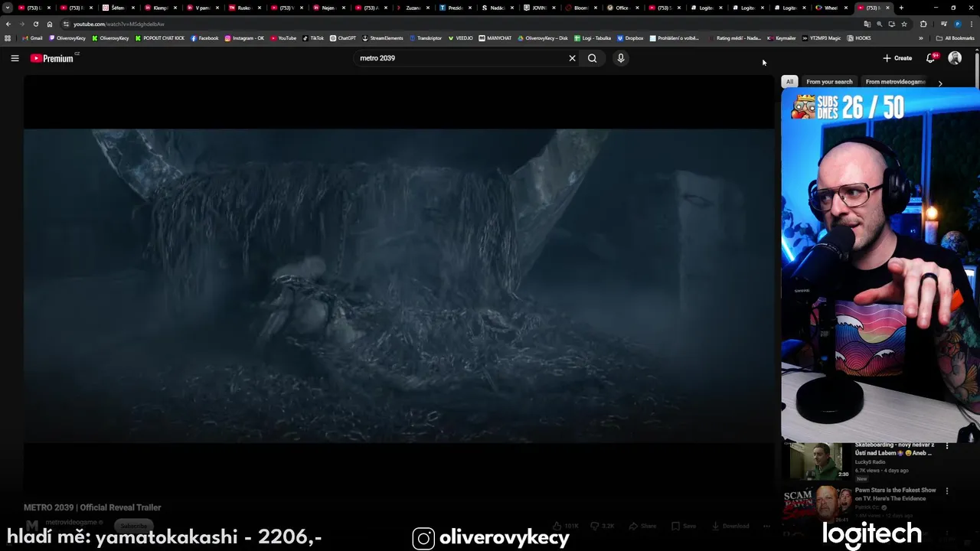Select From metrovideogame chip

click(x=895, y=81)
